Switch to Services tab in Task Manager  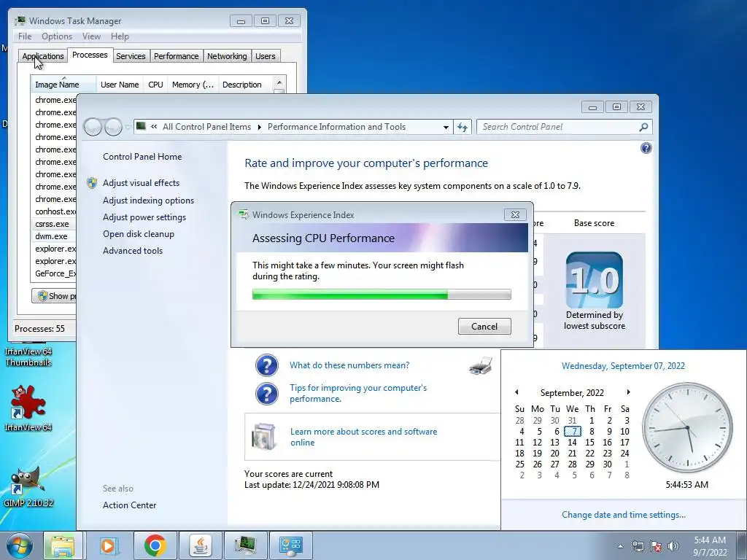coord(131,56)
